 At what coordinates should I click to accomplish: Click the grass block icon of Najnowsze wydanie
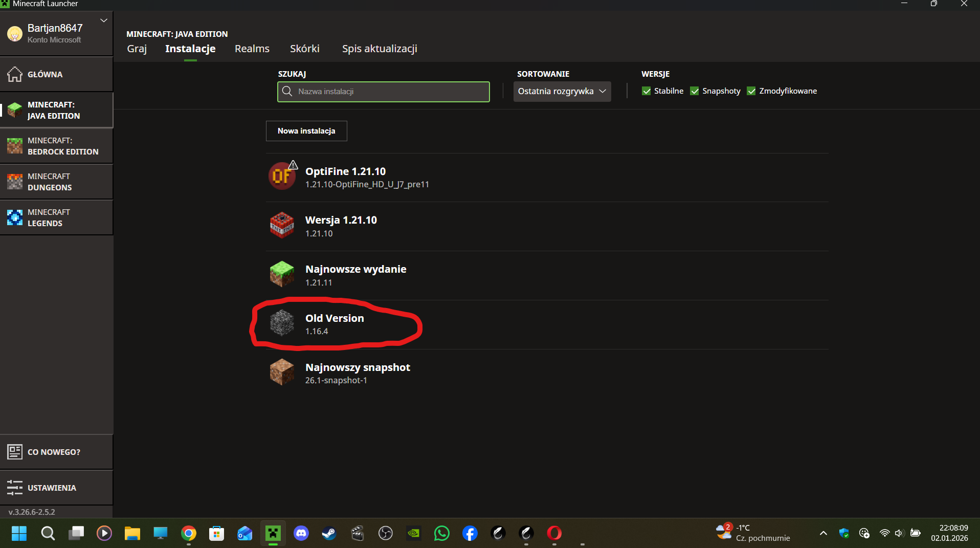coord(282,274)
